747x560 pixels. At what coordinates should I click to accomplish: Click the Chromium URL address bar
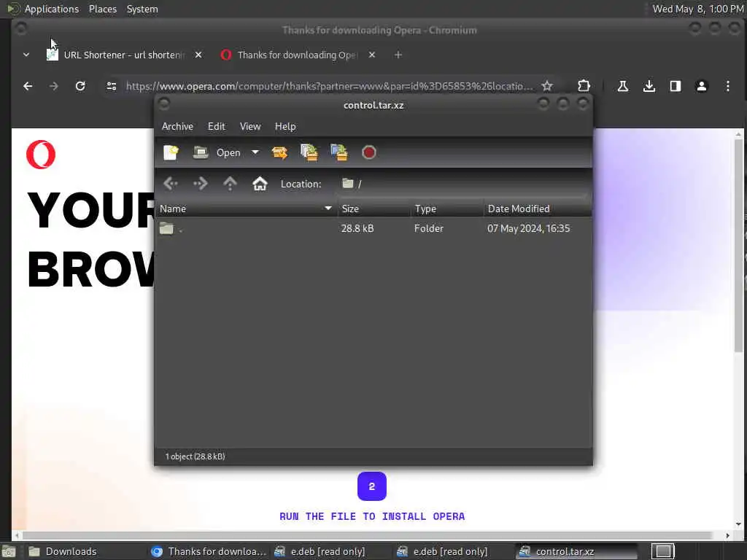(330, 86)
